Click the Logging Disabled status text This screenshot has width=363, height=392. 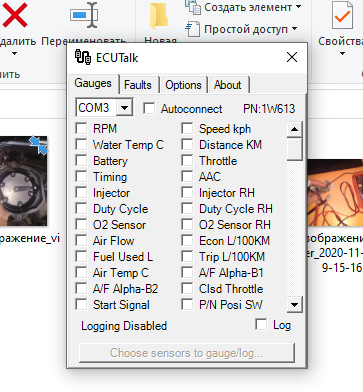tap(124, 326)
